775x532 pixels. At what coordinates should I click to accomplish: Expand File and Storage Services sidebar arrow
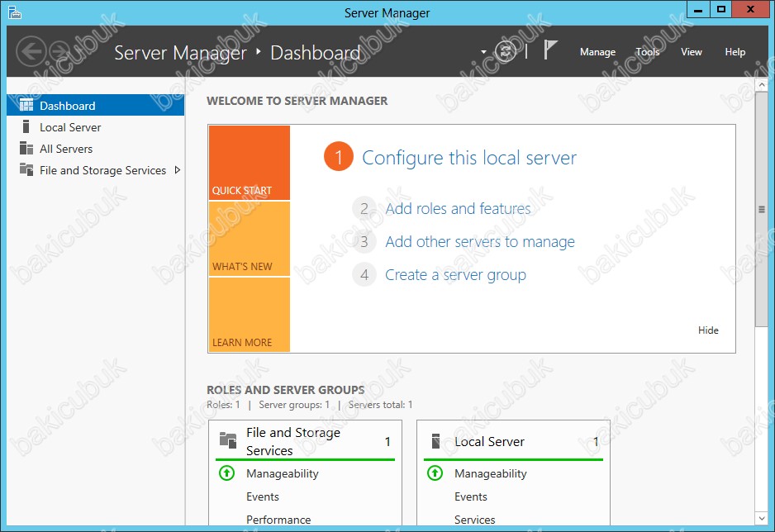pos(178,170)
